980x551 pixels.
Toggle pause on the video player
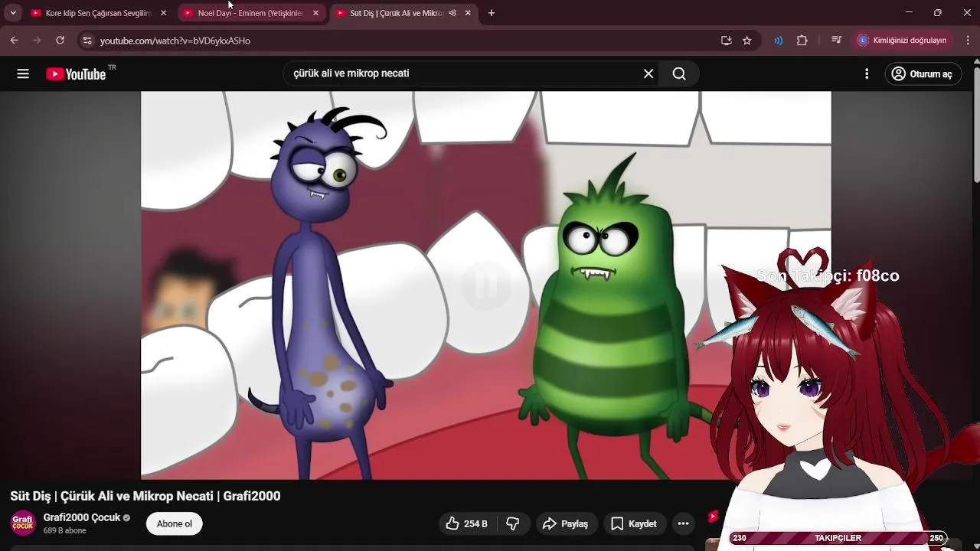485,285
